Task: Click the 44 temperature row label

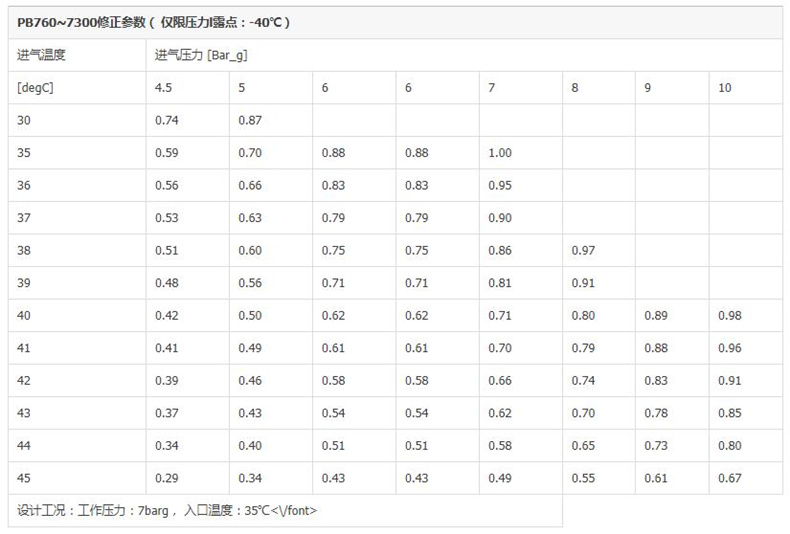Action: click(24, 445)
